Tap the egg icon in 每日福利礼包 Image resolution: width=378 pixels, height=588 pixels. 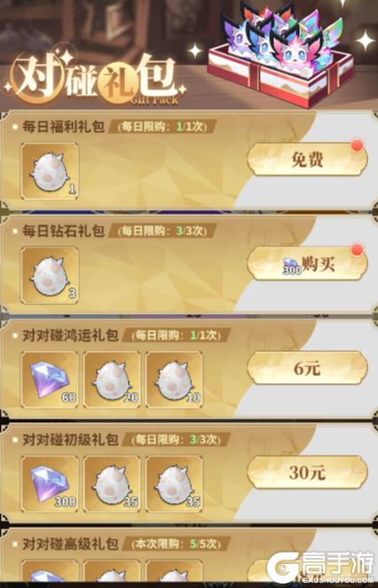coord(50,171)
